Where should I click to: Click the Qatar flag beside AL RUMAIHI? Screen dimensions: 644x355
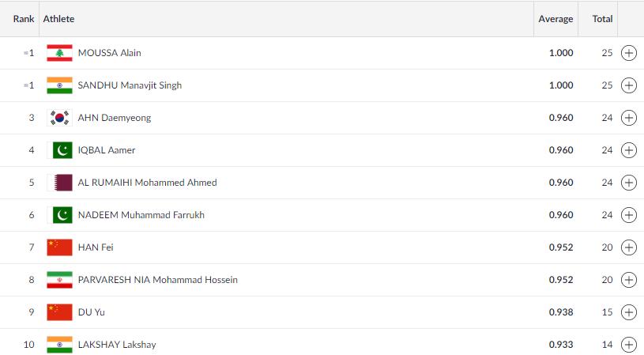59,183
